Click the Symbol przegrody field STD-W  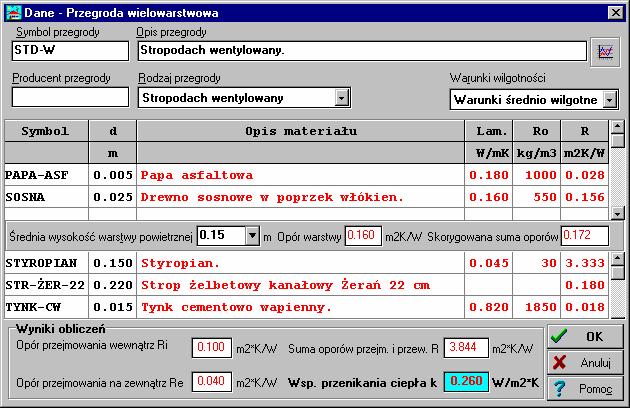(x=70, y=51)
